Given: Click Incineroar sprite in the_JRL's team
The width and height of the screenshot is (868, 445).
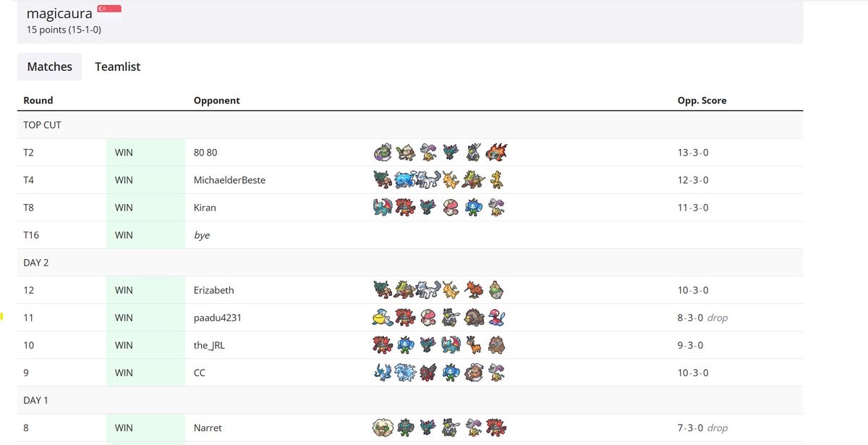Looking at the screenshot, I should [382, 345].
